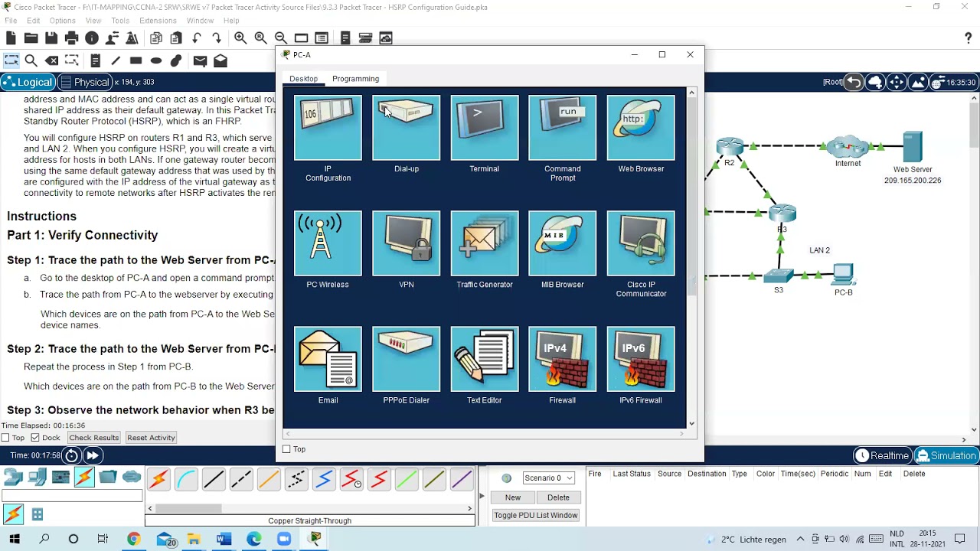Viewport: 980px width, 551px height.
Task: Switch to Simulation mode
Action: coord(946,455)
